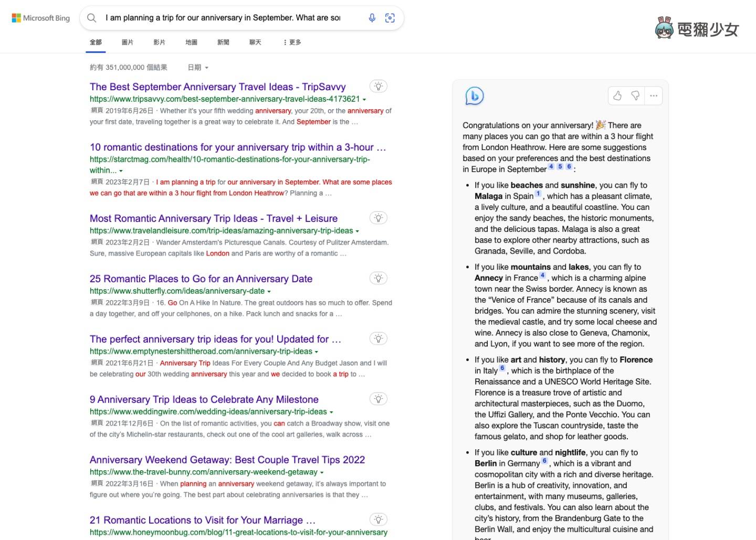
Task: Open the 日期 date filter dropdown
Action: (x=197, y=67)
